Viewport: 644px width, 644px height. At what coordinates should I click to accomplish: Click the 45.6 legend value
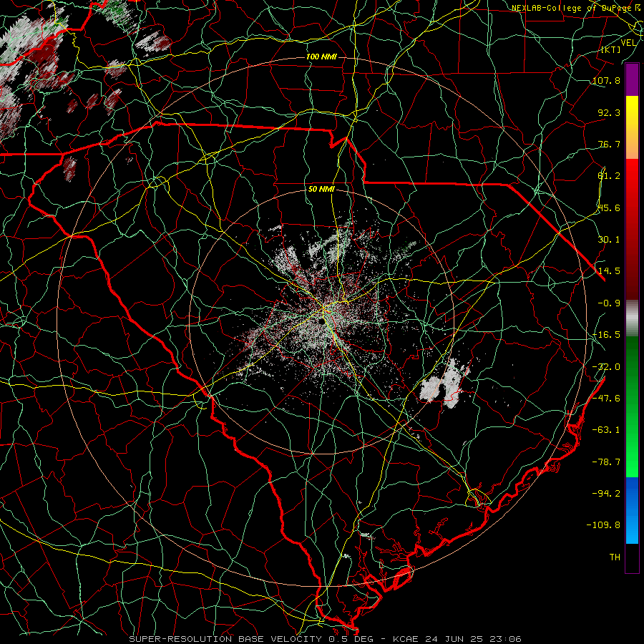tap(609, 208)
